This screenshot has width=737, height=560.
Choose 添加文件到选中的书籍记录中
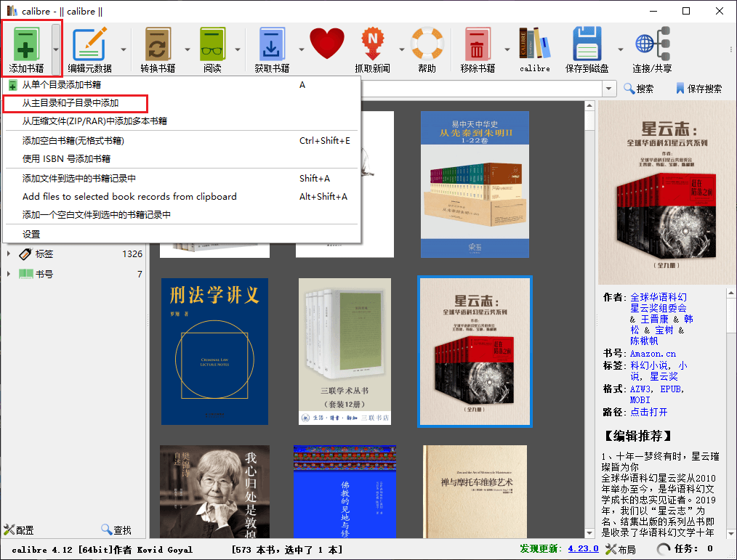pos(182,179)
